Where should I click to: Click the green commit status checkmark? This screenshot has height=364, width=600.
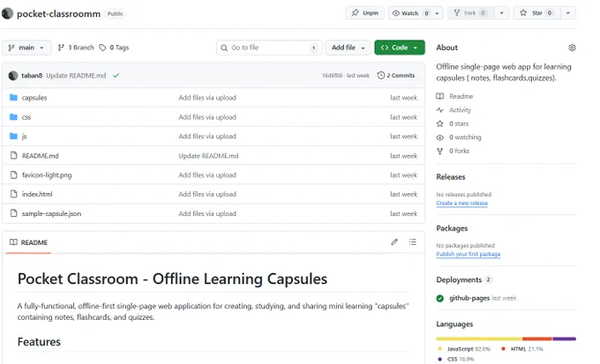116,76
